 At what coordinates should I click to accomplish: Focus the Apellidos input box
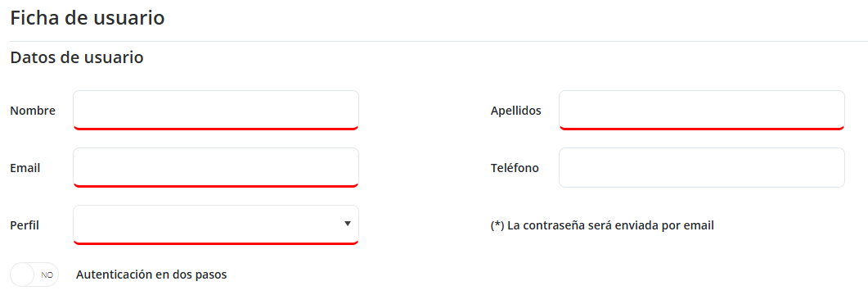pyautogui.click(x=702, y=110)
